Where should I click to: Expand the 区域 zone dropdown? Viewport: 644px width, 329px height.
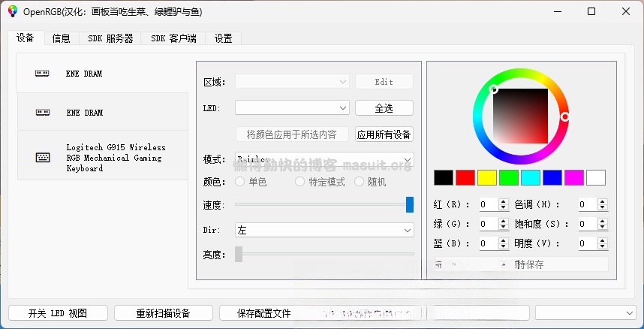coord(292,81)
